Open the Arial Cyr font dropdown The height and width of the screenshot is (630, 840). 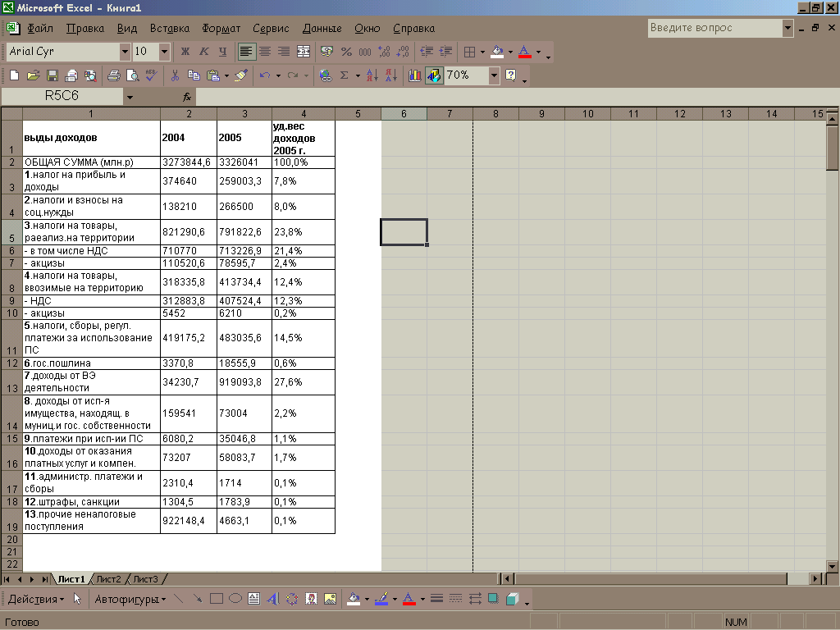coord(125,52)
